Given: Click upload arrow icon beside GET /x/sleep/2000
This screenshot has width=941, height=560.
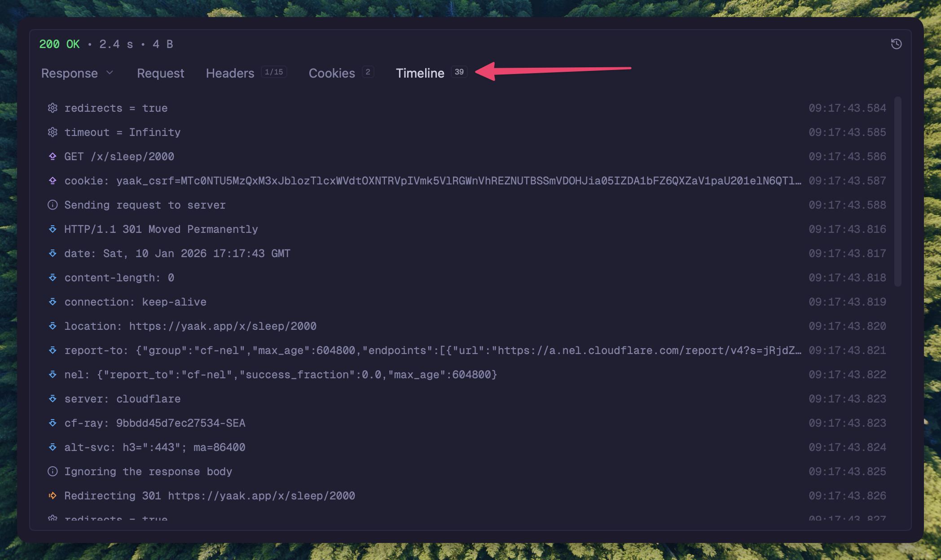Looking at the screenshot, I should click(x=53, y=157).
